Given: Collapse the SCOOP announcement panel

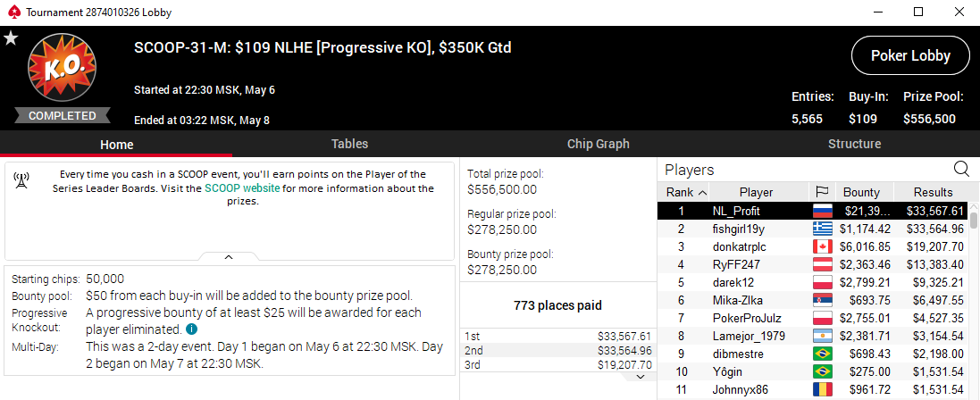Looking at the screenshot, I should point(229,257).
